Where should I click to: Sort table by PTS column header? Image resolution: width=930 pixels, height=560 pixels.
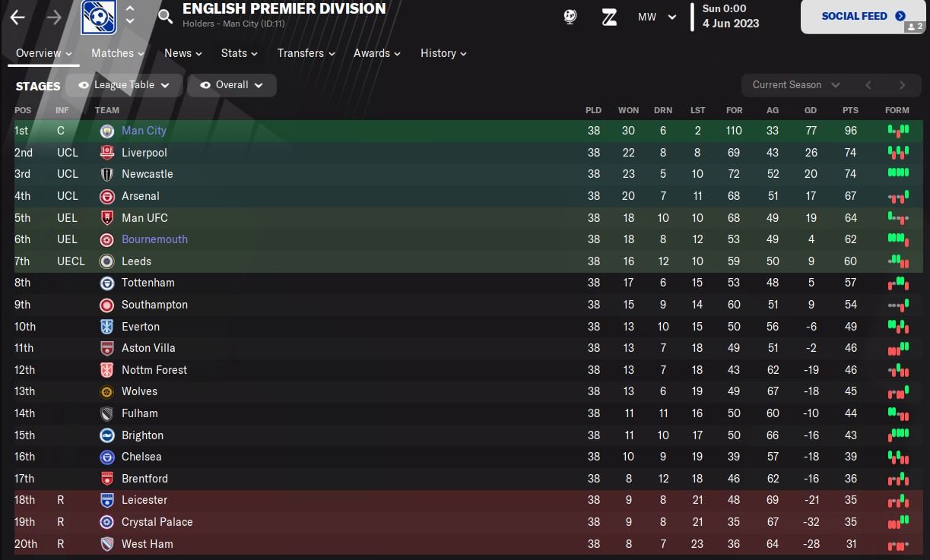[850, 110]
